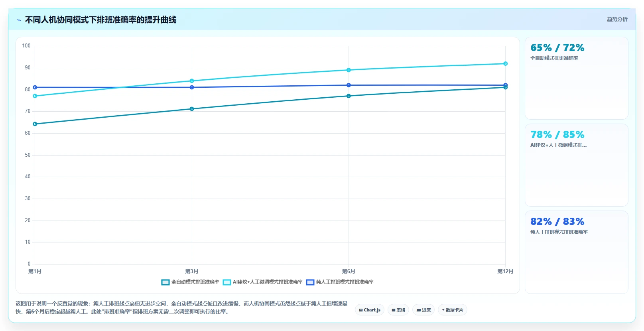This screenshot has height=331, width=644.
Task: Click the 全自动模式排班准确率 card caption
Action: (x=554, y=58)
